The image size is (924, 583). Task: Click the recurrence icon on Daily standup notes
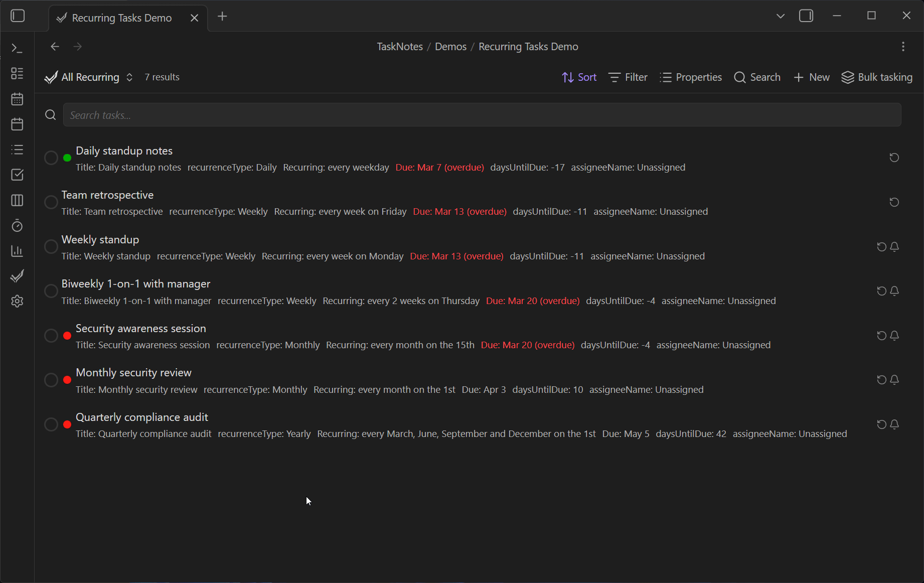click(894, 158)
